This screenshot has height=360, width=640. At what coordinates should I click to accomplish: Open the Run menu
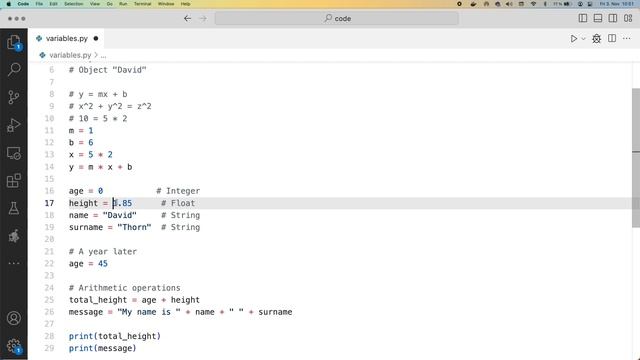[x=123, y=4]
